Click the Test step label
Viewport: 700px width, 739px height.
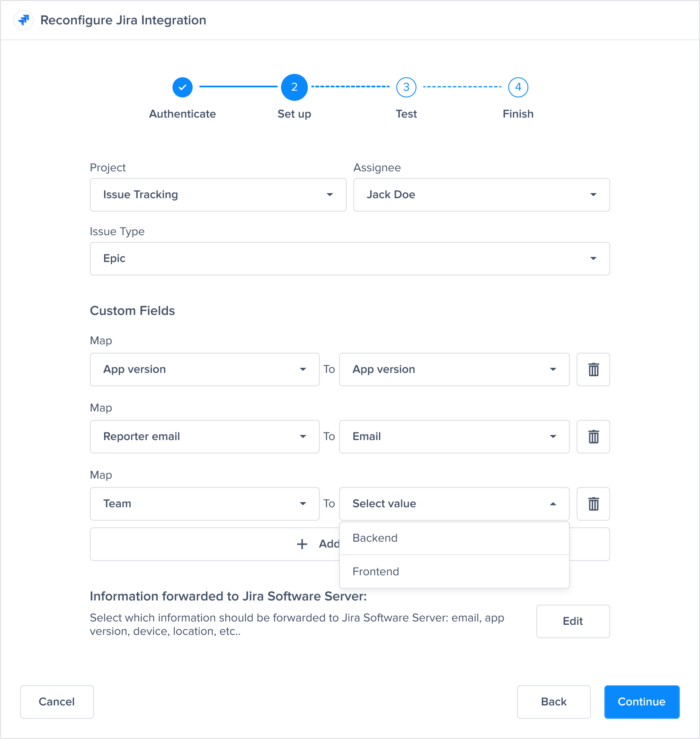[x=406, y=114]
